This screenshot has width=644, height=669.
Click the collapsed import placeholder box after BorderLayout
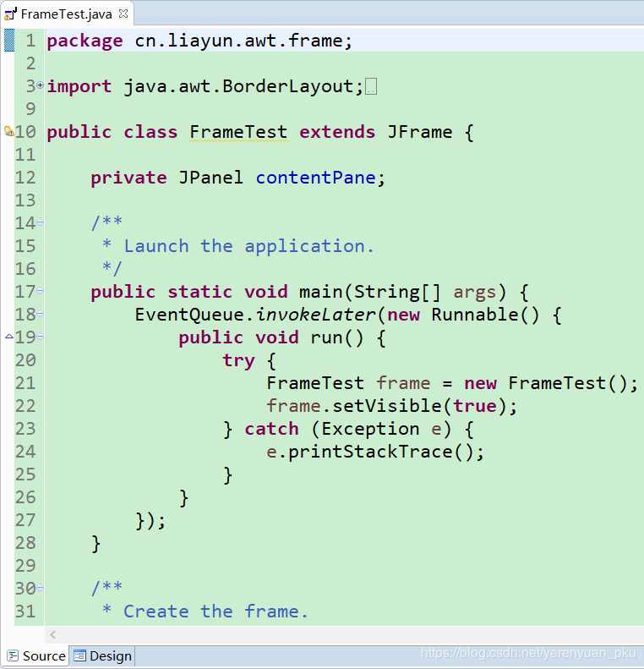pyautogui.click(x=371, y=86)
